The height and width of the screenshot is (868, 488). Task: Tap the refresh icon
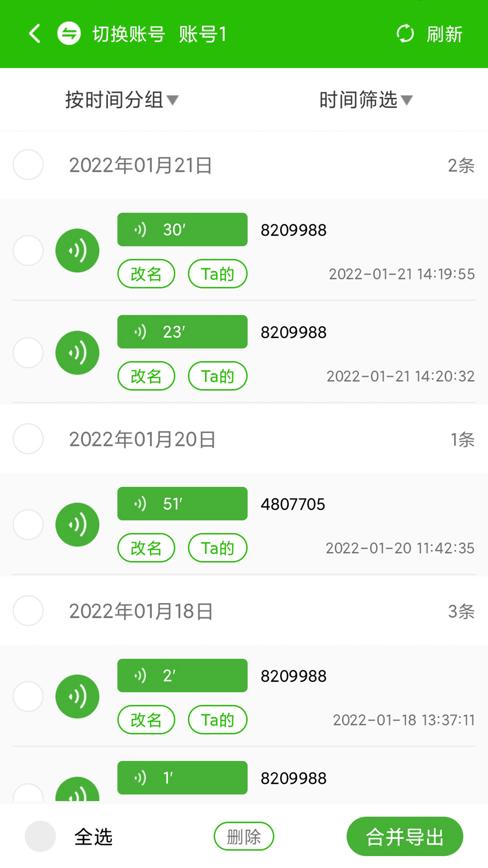click(405, 34)
